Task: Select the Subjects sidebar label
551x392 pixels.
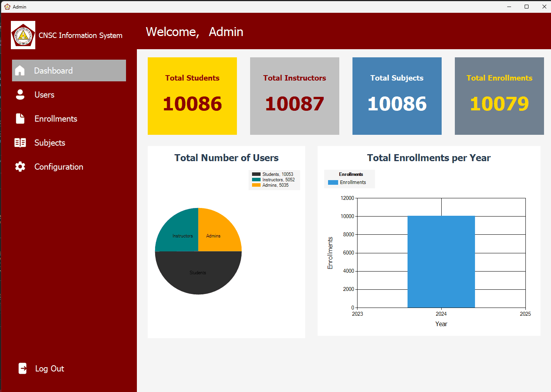Action: pyautogui.click(x=50, y=143)
